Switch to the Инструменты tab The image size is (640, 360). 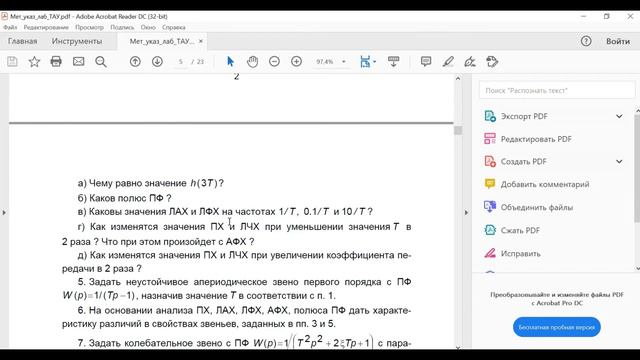77,41
